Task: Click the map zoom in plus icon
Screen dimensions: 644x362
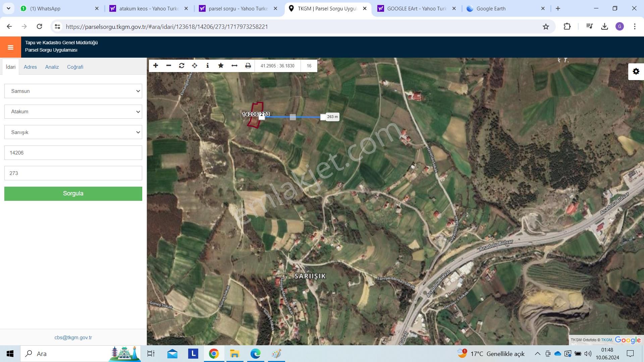Action: pyautogui.click(x=156, y=66)
